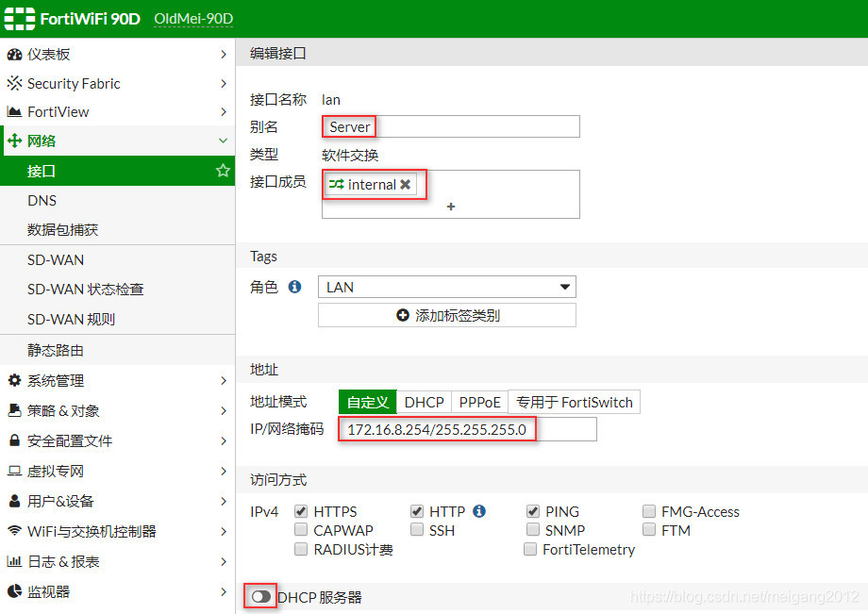The height and width of the screenshot is (614, 868).
Task: Enable SSH access checkbox
Action: (417, 530)
